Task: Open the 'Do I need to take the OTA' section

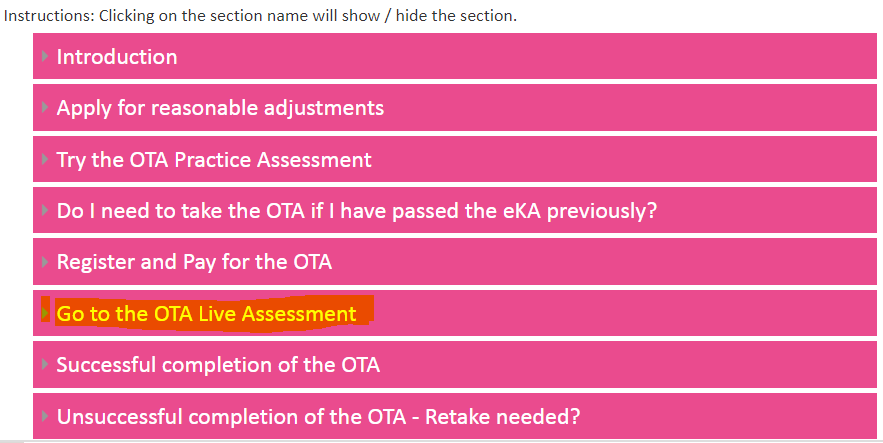Action: [x=356, y=211]
